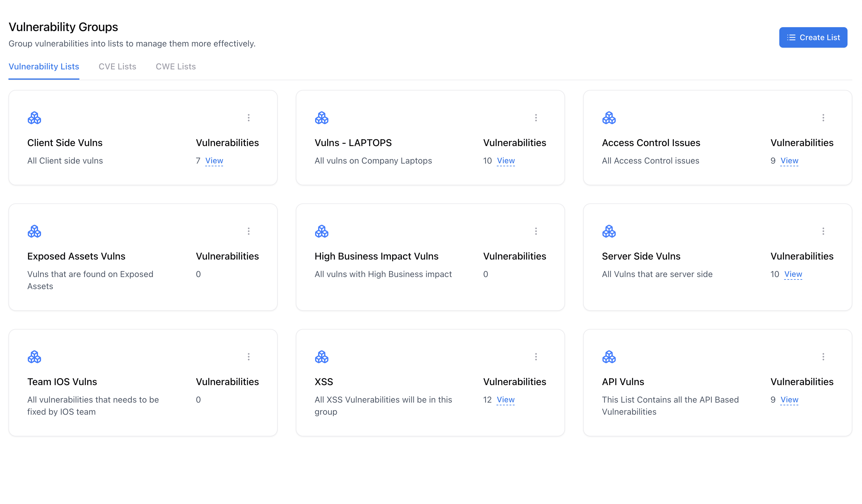862x504 pixels.
Task: Select the Client Side Vulns group icon
Action: pos(34,118)
